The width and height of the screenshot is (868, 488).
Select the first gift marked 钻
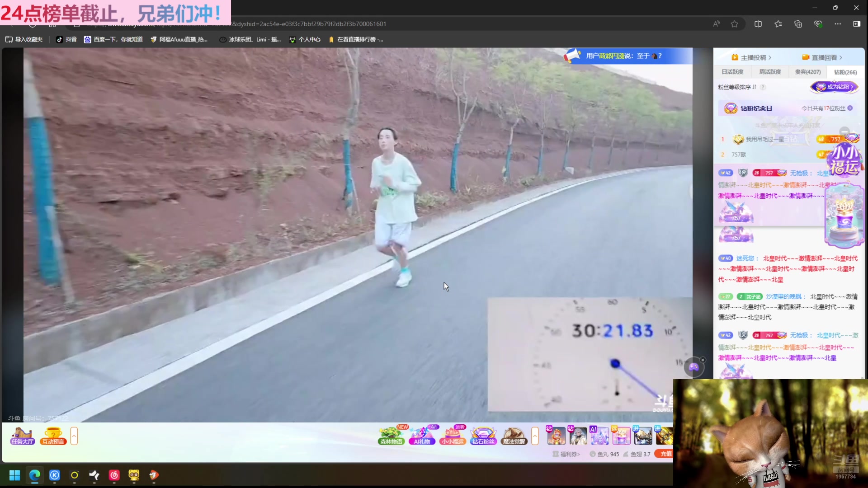point(556,436)
